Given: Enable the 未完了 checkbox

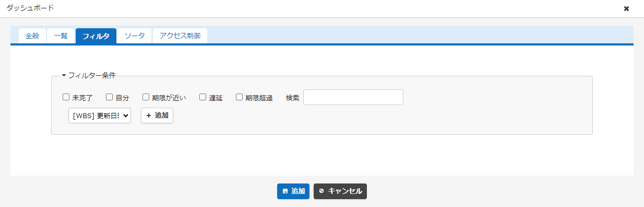Looking at the screenshot, I should point(66,97).
